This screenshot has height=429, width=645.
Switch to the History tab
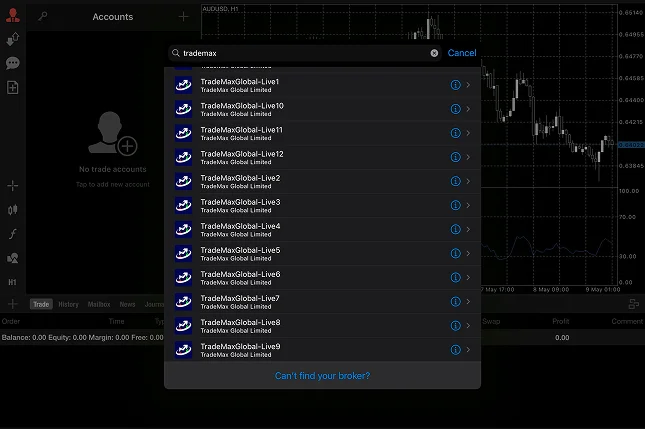68,304
